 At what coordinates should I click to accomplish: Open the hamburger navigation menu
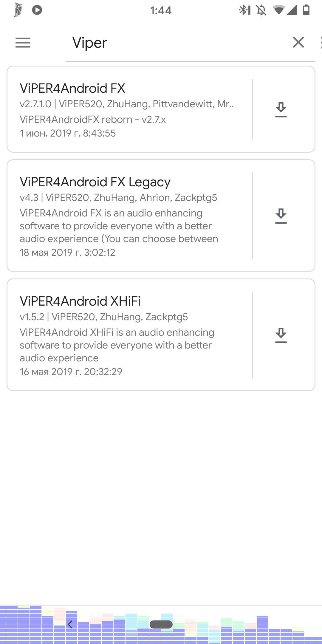(x=23, y=43)
